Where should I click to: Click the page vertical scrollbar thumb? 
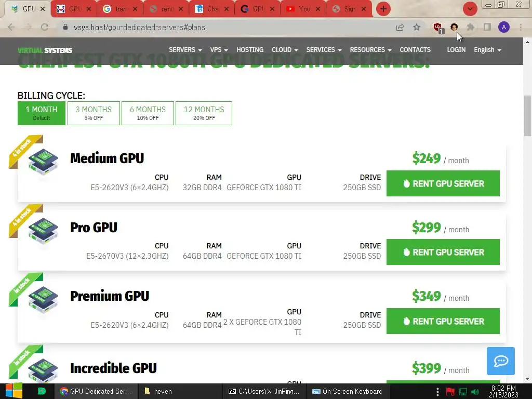(527, 116)
